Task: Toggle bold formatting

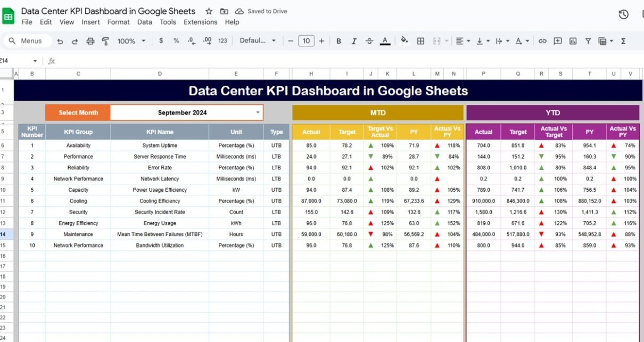Action: pyautogui.click(x=338, y=41)
